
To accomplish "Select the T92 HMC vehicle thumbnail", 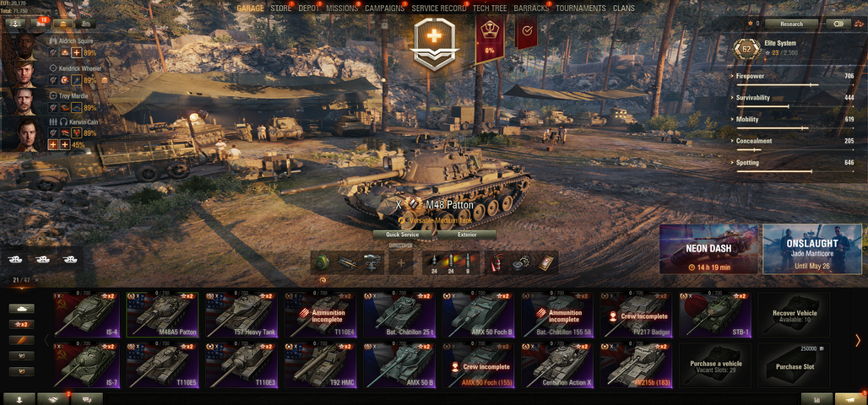I will tap(321, 365).
